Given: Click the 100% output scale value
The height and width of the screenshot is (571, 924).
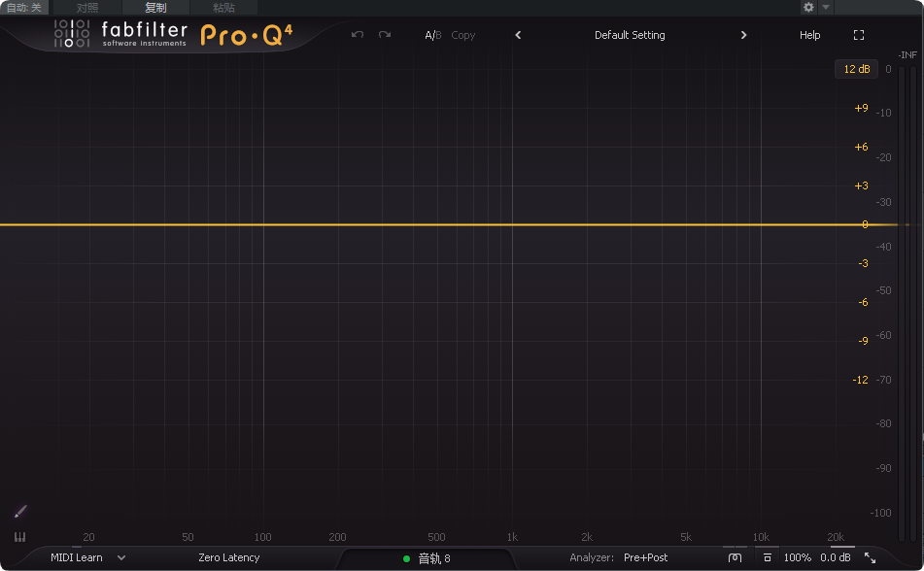Looking at the screenshot, I should click(798, 557).
